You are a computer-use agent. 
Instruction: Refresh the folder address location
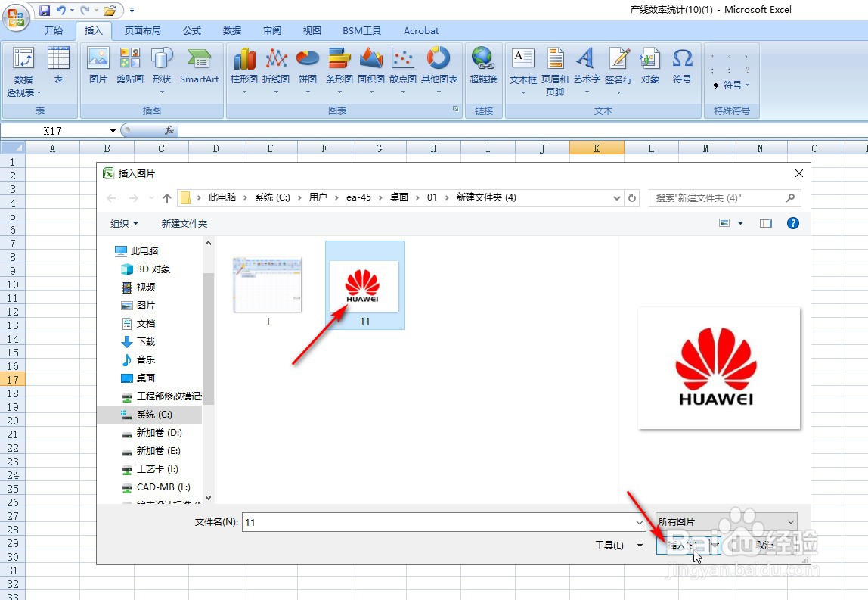coord(632,197)
